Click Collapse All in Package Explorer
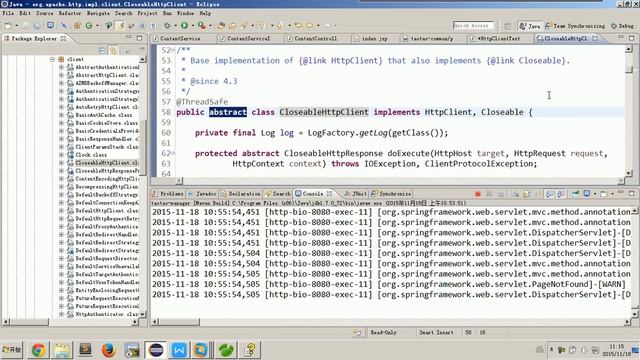Image resolution: width=640 pixels, height=360 pixels. point(102,50)
